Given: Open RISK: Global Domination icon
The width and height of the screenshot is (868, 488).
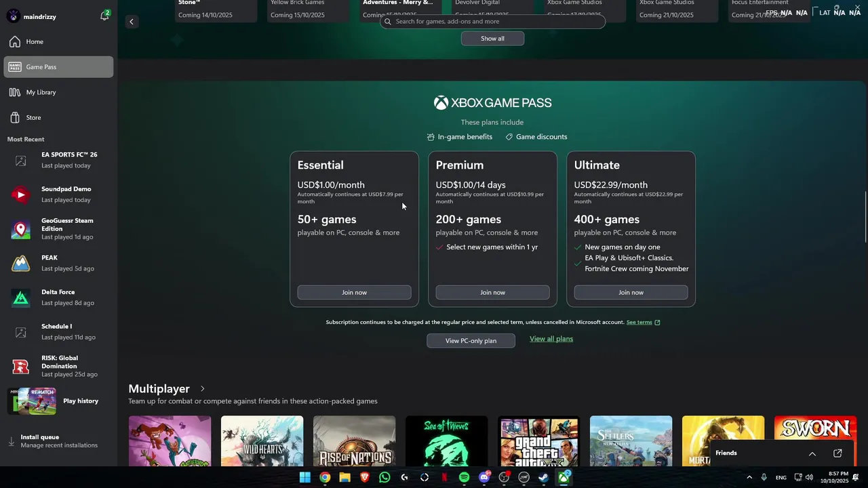Looking at the screenshot, I should tap(21, 367).
